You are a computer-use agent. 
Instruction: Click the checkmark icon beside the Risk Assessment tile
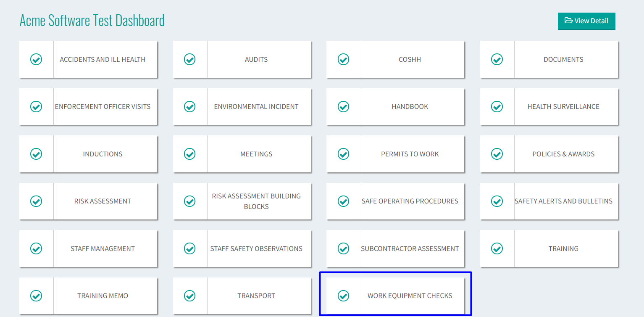[x=36, y=201]
